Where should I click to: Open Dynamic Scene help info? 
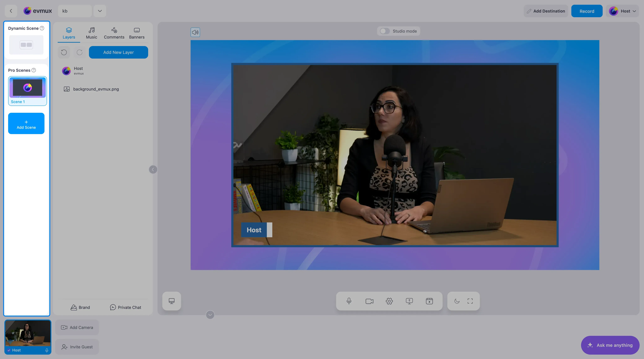point(42,28)
